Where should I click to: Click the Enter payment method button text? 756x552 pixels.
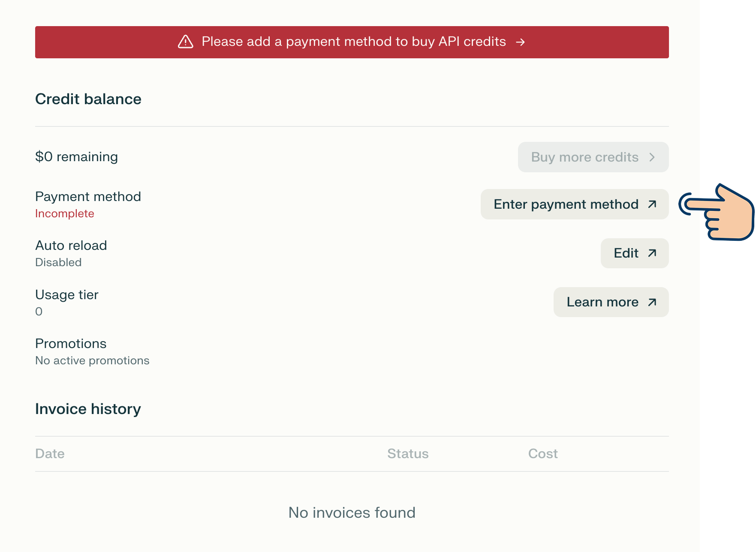tap(566, 204)
